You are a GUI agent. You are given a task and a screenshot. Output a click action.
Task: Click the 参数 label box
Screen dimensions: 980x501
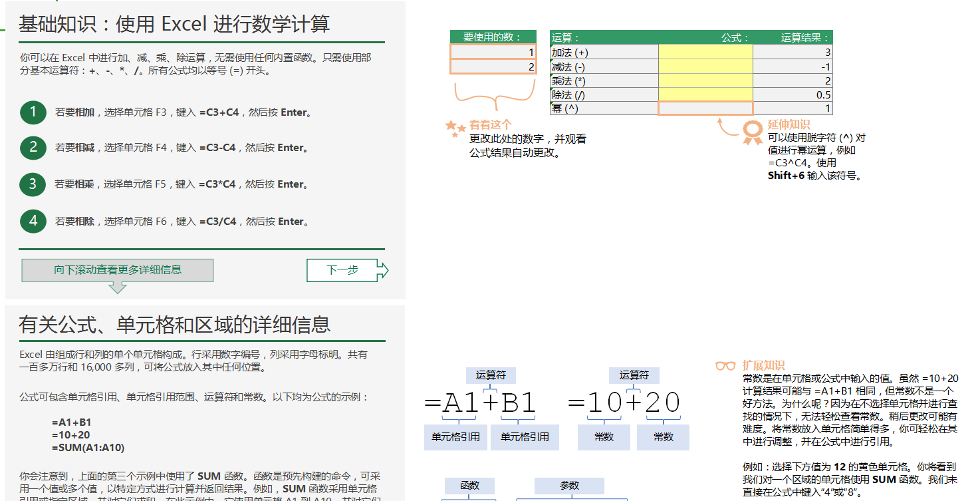click(x=570, y=486)
